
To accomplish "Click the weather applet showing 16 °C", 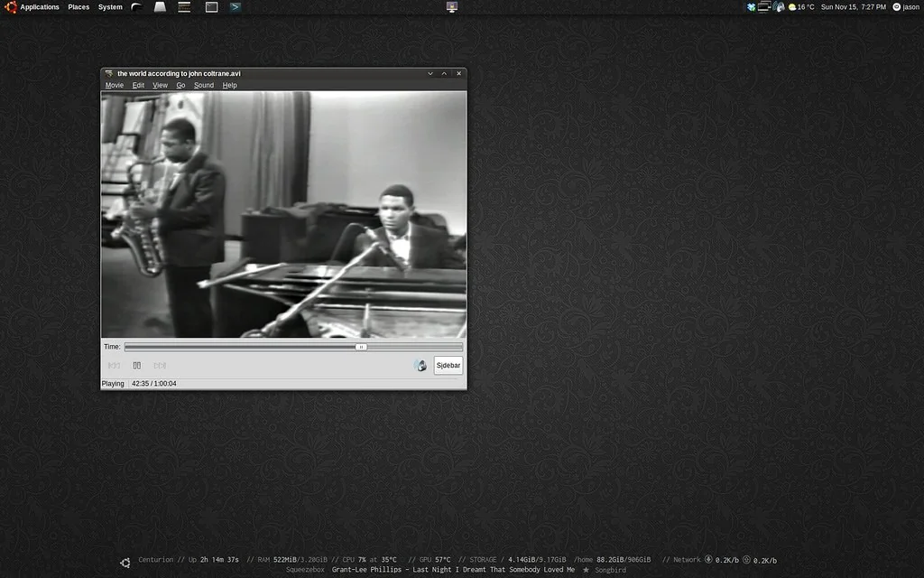I will (x=801, y=7).
